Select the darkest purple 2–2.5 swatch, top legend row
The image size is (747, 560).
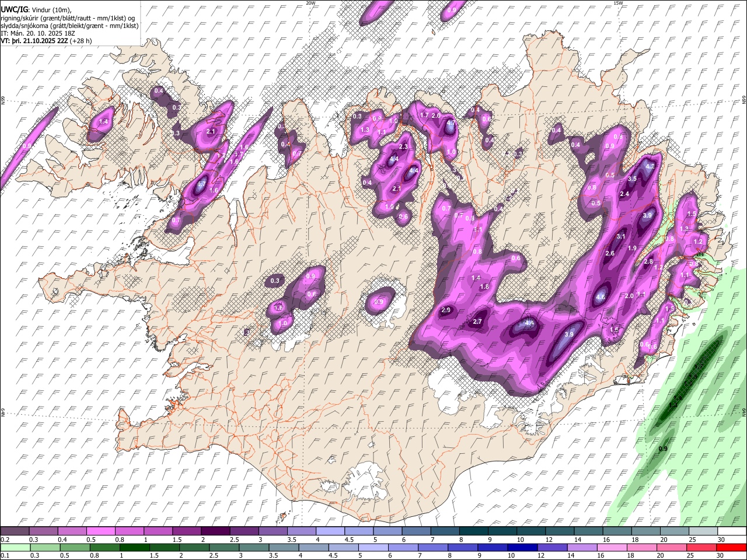pyautogui.click(x=215, y=531)
